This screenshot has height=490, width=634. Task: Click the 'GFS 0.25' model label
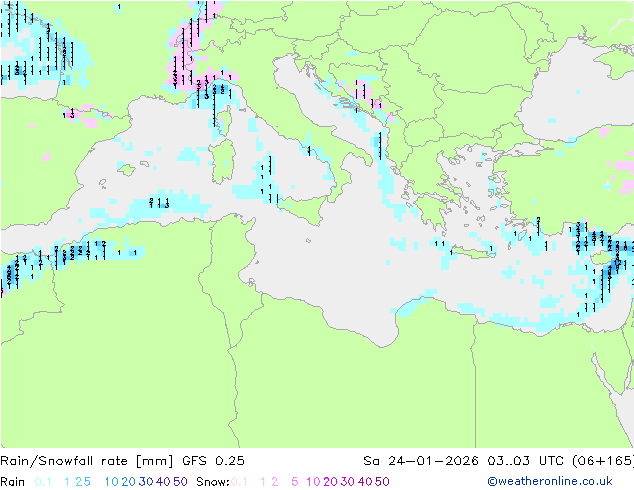pyautogui.click(x=213, y=461)
